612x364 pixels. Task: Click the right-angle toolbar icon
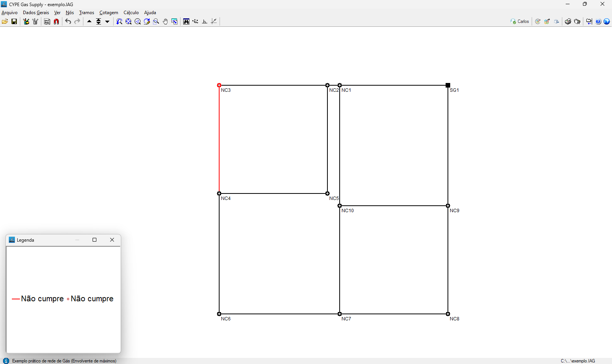point(205,21)
